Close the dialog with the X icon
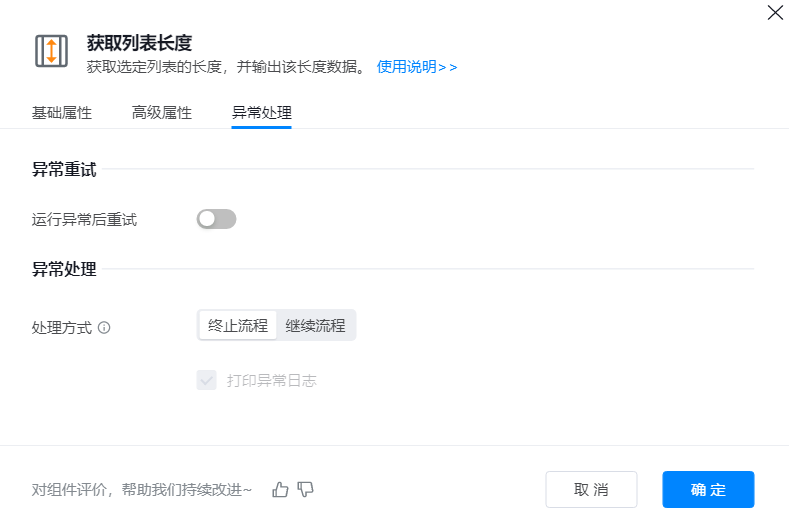789x518 pixels. pyautogui.click(x=774, y=13)
